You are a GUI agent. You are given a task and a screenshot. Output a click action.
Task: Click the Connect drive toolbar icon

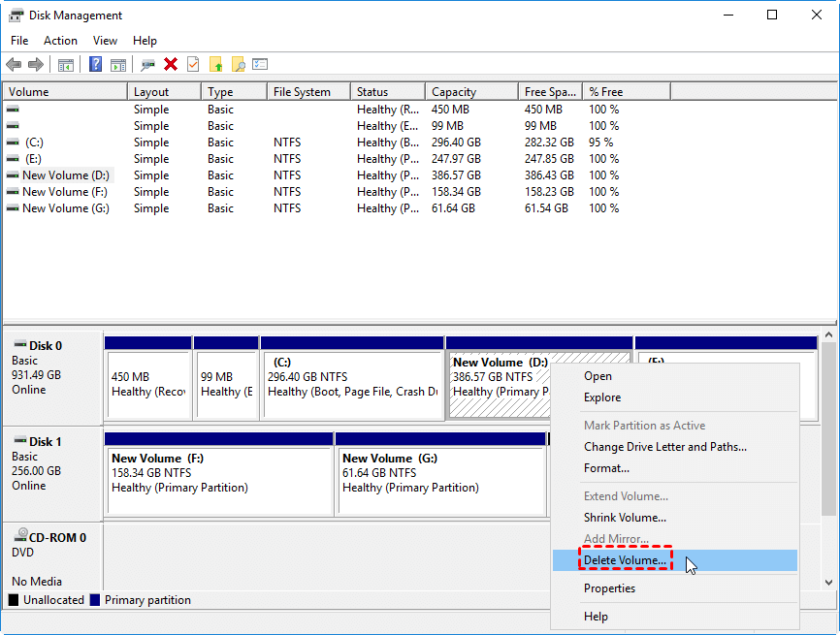pyautogui.click(x=147, y=65)
